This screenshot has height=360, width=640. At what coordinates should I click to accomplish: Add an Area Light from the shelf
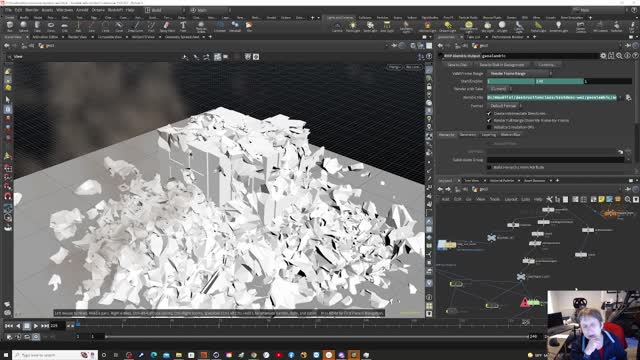387,27
